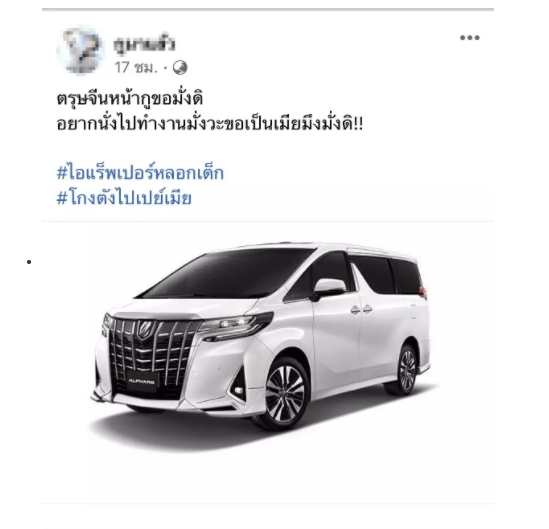Click the van's rear wheel
549x529 pixels.
point(407,370)
